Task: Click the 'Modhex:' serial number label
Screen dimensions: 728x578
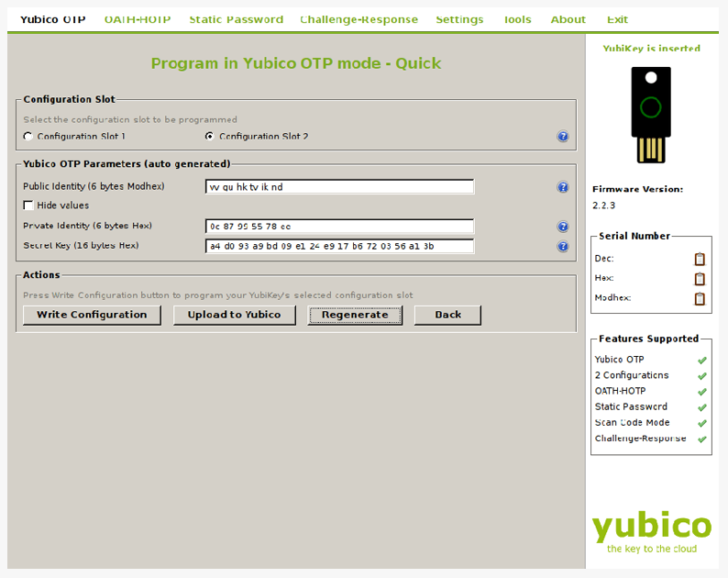Action: pyautogui.click(x=612, y=298)
